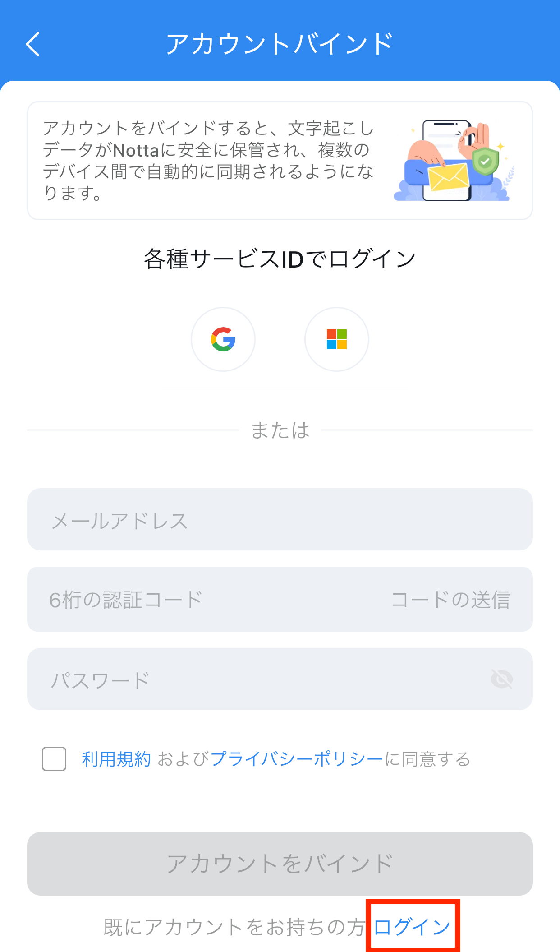Tap コードの送信 to send code

pos(451,600)
